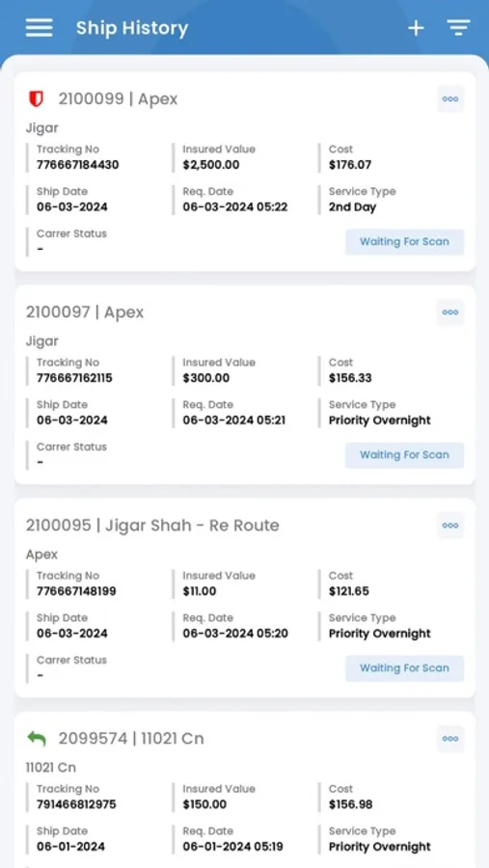
Task: Click cost value $121.65
Action: (349, 591)
